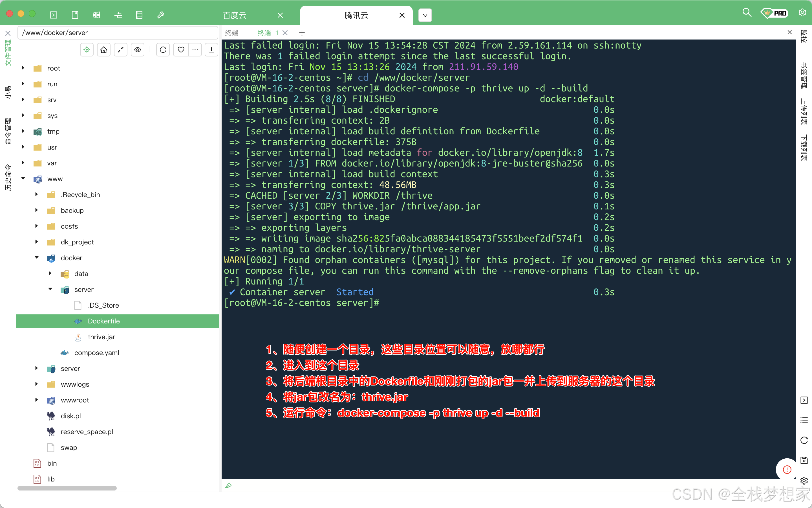Open the PRO membership badge
This screenshot has height=508, width=812.
(x=774, y=13)
